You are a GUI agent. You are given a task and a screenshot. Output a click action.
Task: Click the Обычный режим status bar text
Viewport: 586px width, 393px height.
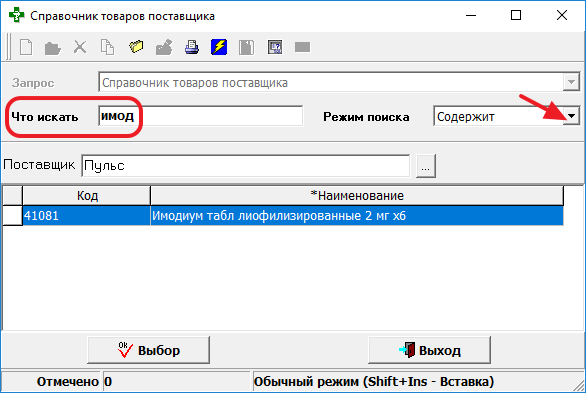[x=374, y=382]
